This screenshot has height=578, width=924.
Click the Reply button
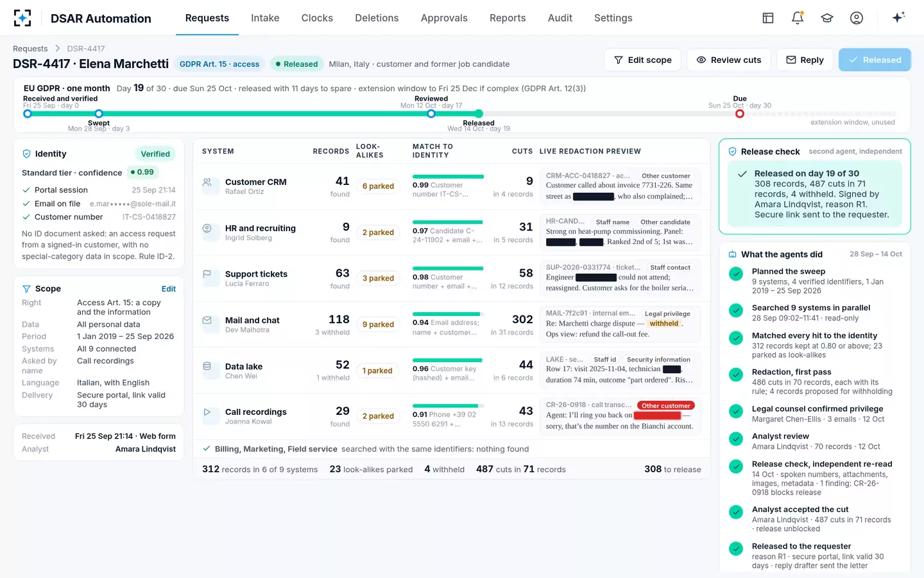[805, 60]
